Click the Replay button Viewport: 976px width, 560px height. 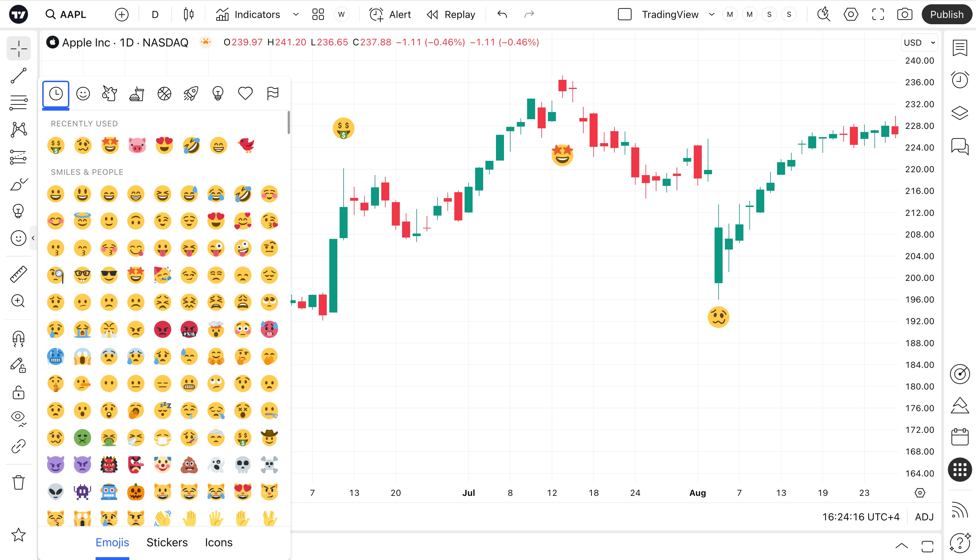click(x=451, y=15)
